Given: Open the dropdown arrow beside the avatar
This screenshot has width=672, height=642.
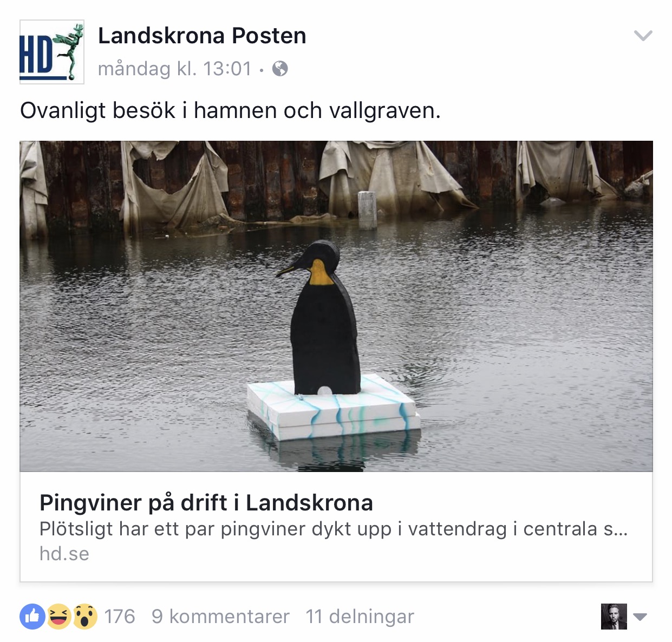Looking at the screenshot, I should pyautogui.click(x=640, y=617).
